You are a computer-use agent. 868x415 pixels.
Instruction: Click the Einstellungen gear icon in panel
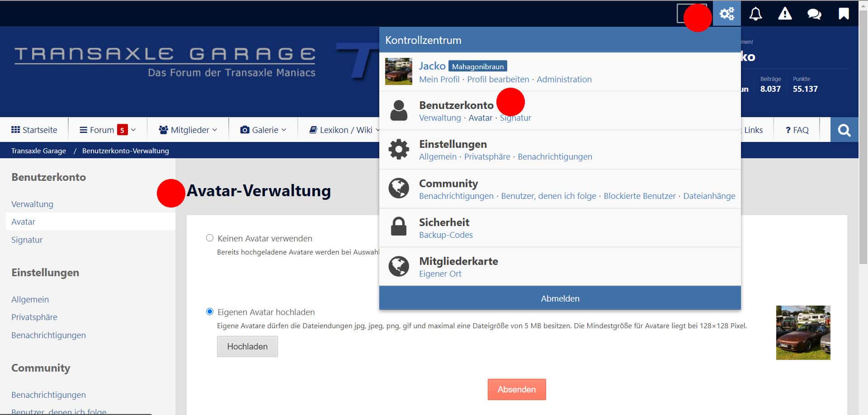(x=399, y=149)
